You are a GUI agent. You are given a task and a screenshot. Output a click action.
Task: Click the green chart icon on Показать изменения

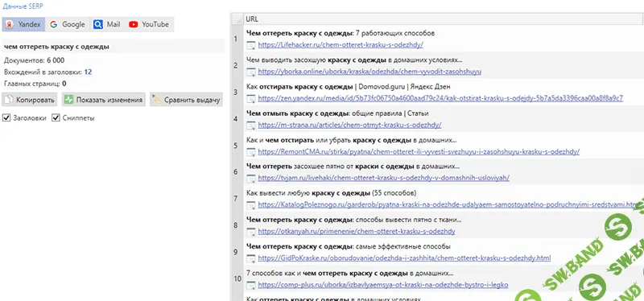[x=69, y=99]
